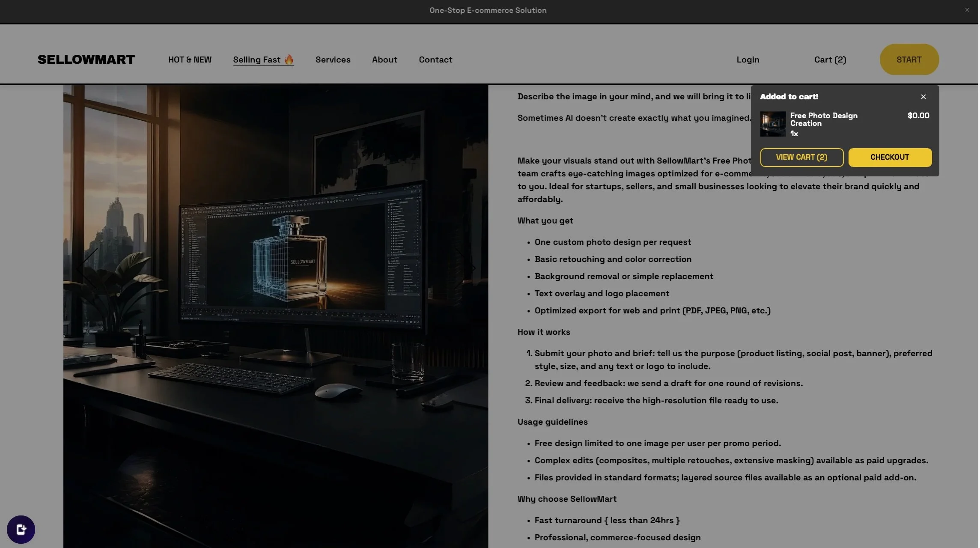Open the Free Photo Design Creation thumbnail
The width and height of the screenshot is (980, 548).
coord(773,124)
